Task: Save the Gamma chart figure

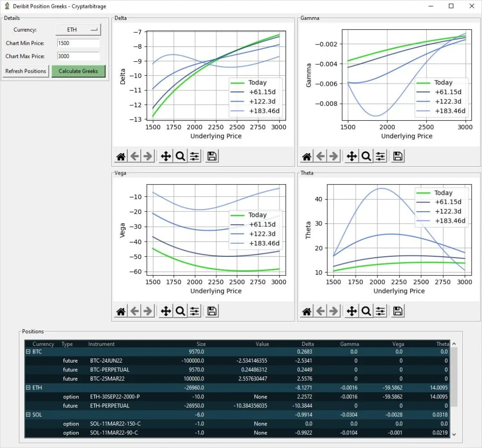Action: click(398, 156)
